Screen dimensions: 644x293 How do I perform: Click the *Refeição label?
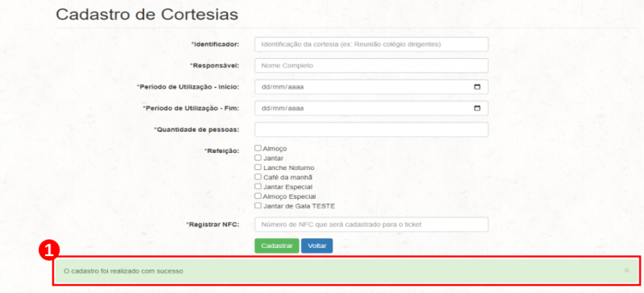[222, 151]
